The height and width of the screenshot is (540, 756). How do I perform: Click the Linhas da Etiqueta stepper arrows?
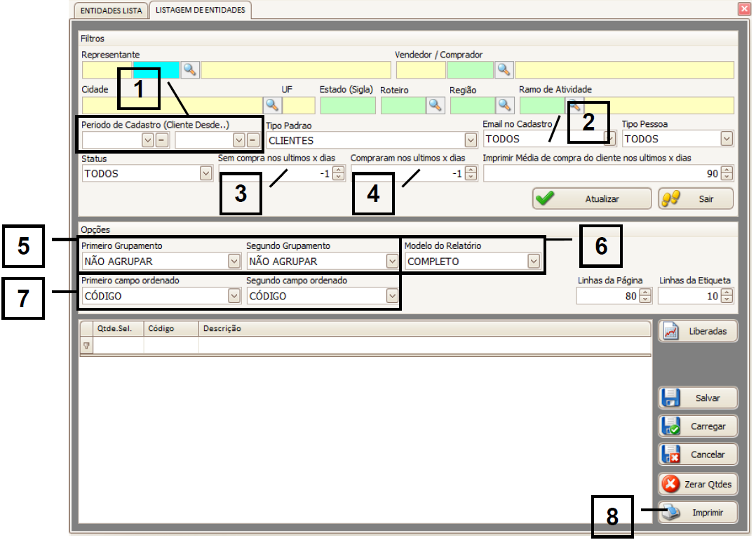727,296
